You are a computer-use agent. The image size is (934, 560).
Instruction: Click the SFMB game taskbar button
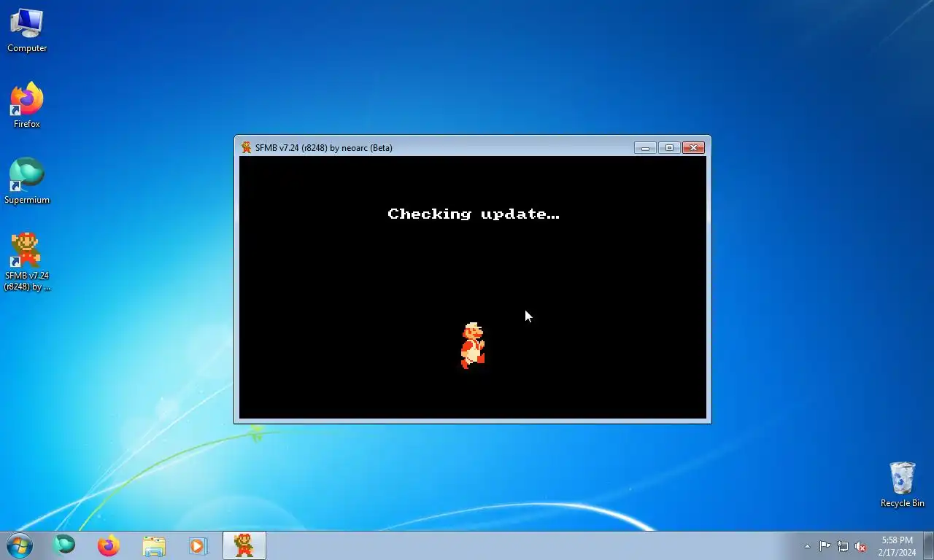(x=244, y=545)
